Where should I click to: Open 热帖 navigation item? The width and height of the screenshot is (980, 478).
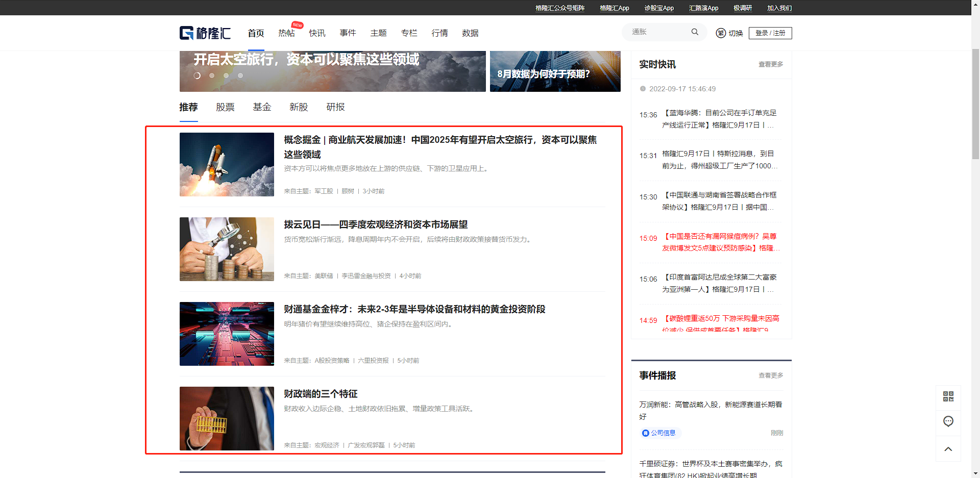(x=286, y=33)
